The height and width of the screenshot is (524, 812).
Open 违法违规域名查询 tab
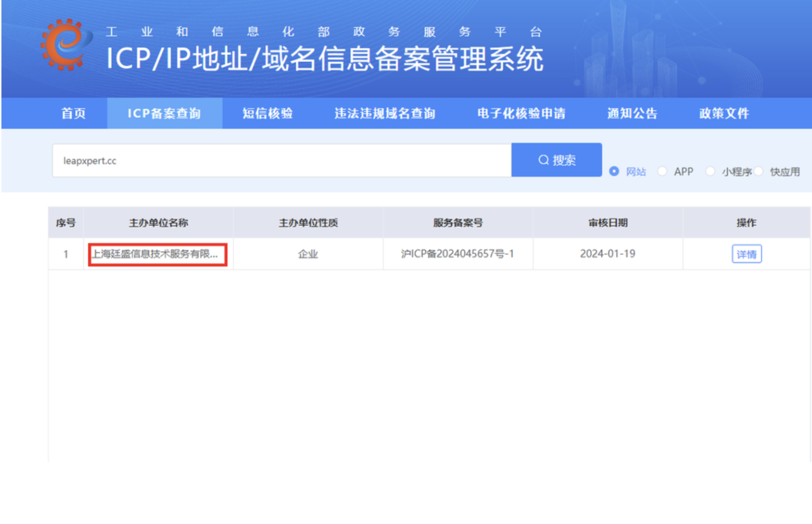pos(385,113)
